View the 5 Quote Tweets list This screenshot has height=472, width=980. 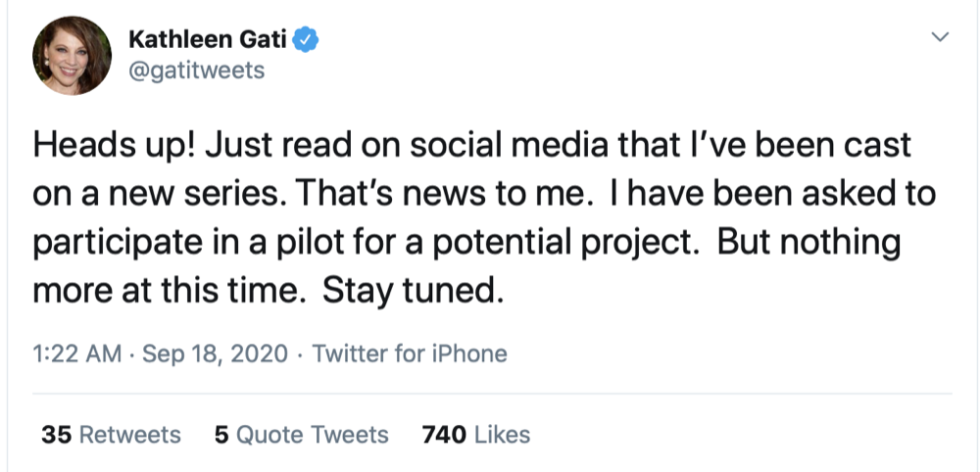pyautogui.click(x=301, y=434)
